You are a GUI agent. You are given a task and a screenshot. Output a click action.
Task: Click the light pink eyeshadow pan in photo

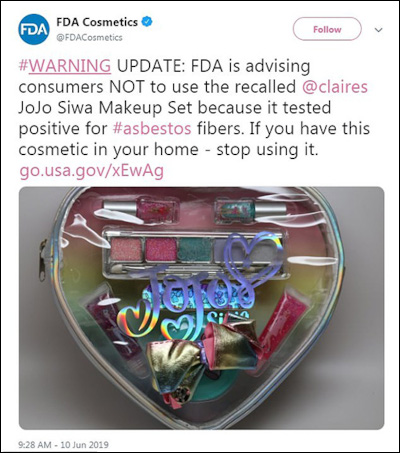pos(126,249)
